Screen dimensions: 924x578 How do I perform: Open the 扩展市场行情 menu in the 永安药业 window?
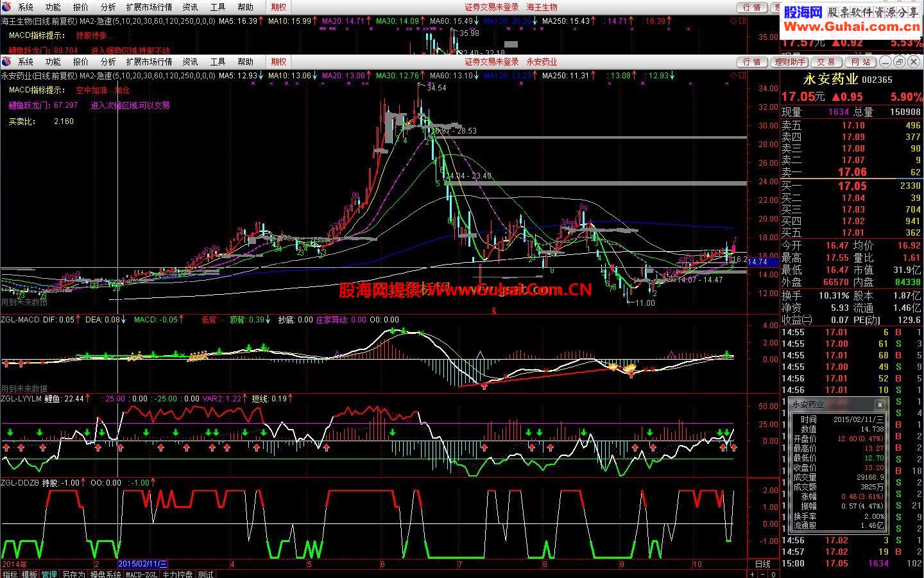pyautogui.click(x=150, y=62)
